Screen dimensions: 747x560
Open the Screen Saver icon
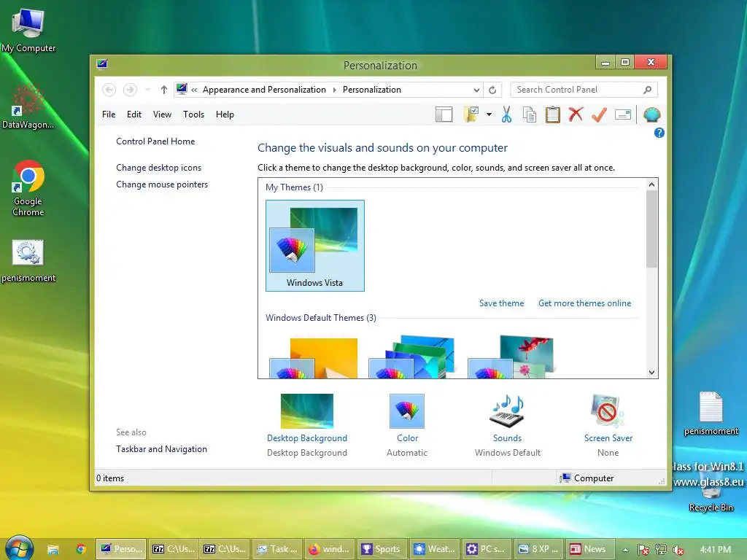coord(608,411)
